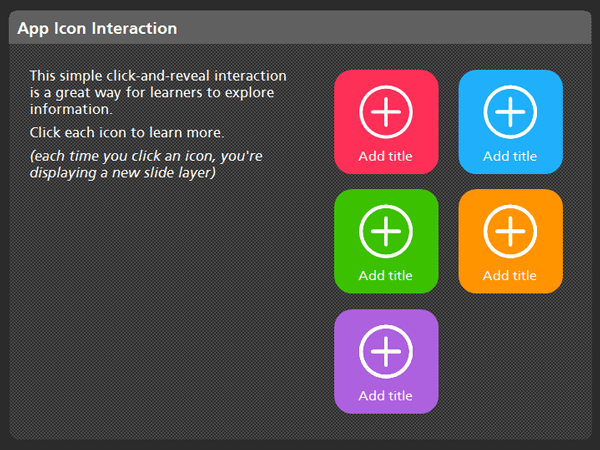Click the 'Add title' label on blue tile

(510, 156)
